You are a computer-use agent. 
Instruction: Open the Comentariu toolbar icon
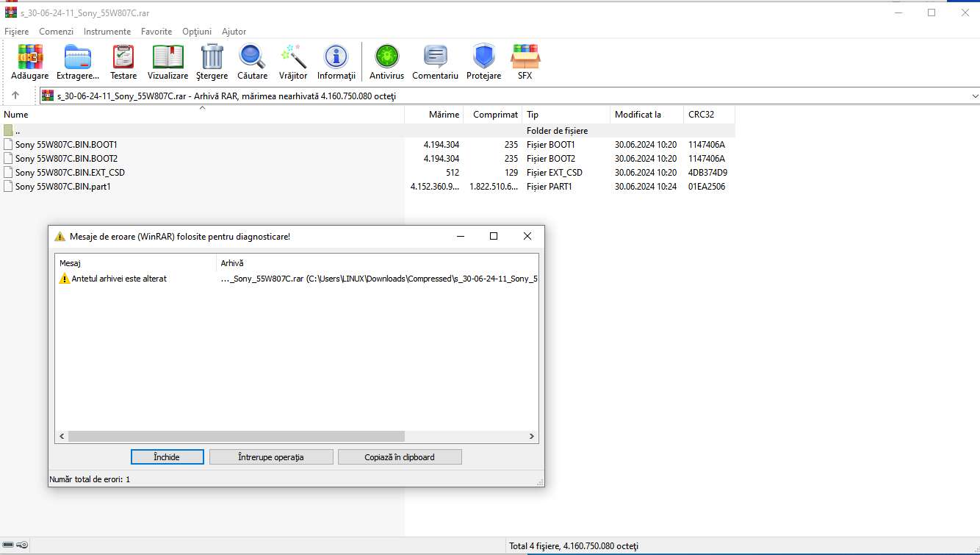(x=435, y=57)
